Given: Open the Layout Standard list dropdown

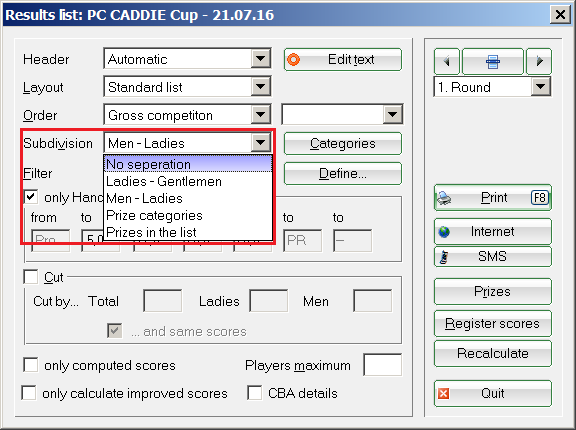Looking at the screenshot, I should coord(260,87).
